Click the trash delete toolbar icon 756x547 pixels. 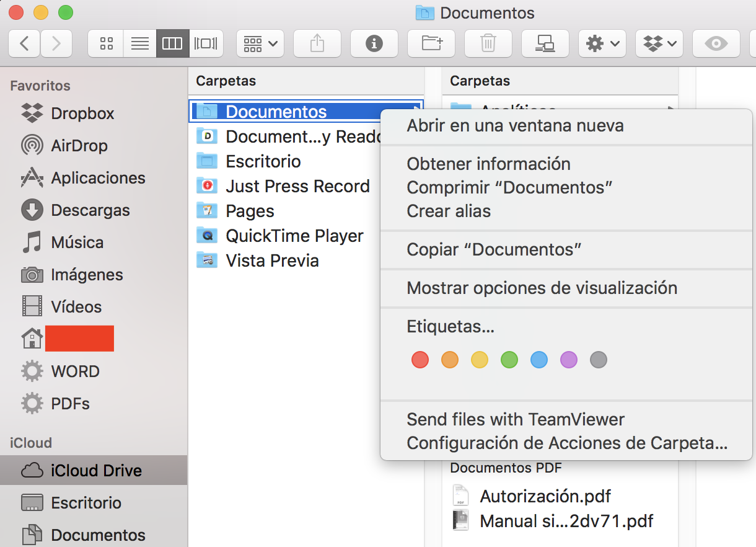point(488,43)
